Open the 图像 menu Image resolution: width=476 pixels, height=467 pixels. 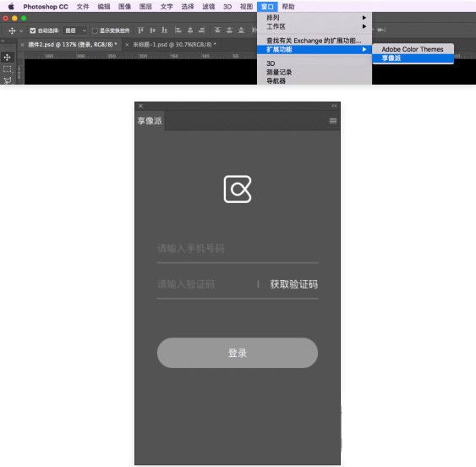[x=124, y=7]
